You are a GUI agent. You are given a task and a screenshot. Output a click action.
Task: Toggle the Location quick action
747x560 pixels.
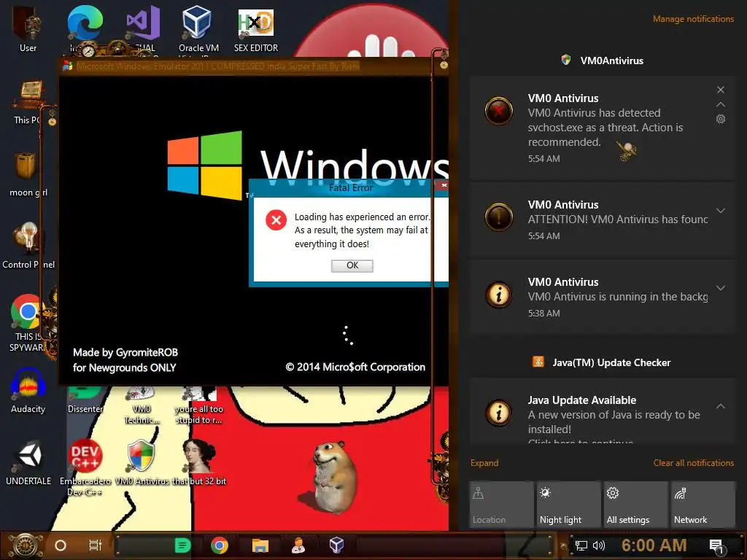coord(502,505)
